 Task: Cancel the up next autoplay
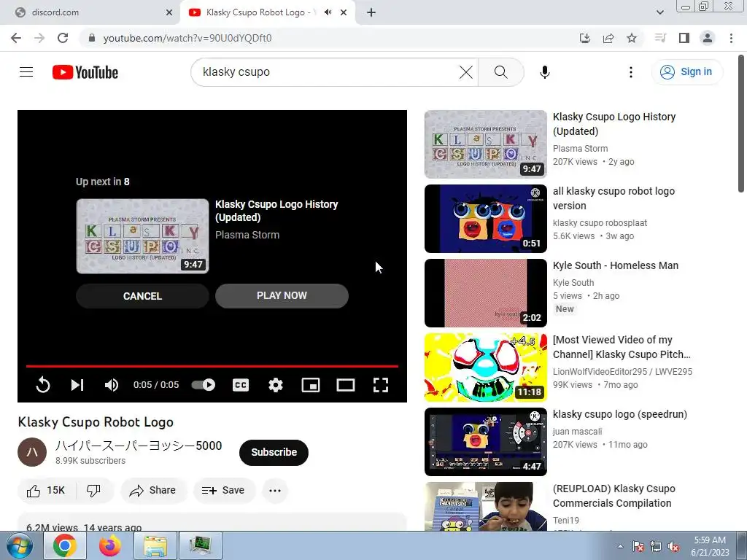(142, 296)
